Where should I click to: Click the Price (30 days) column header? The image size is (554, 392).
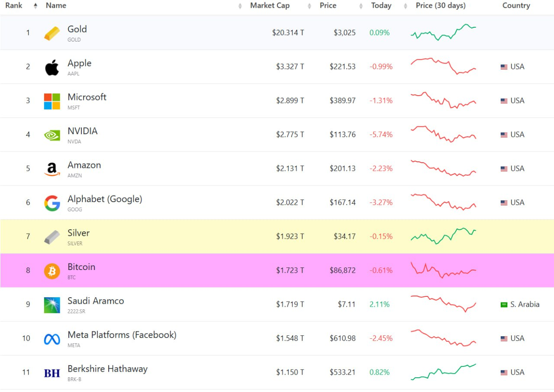441,6
